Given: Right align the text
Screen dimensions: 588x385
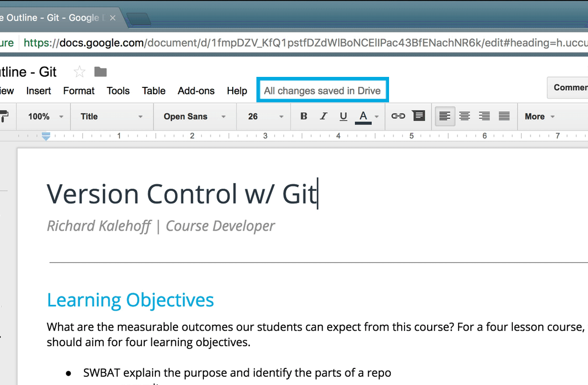Looking at the screenshot, I should click(x=485, y=116).
